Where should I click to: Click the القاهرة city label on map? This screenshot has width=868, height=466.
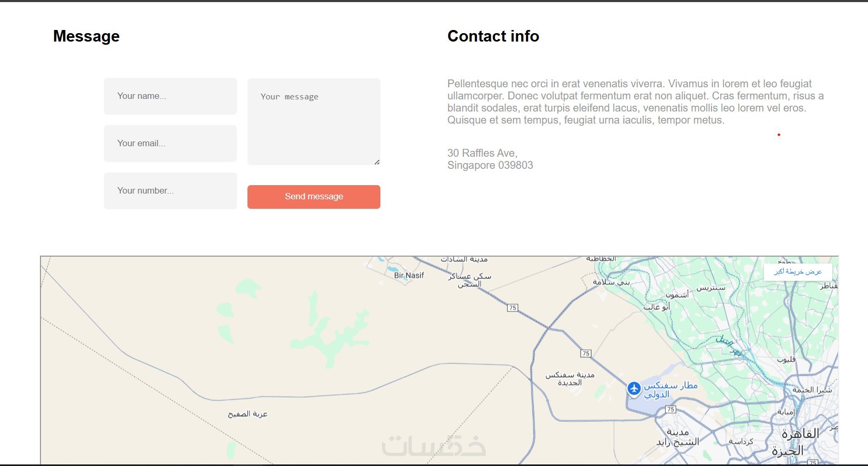(x=800, y=434)
